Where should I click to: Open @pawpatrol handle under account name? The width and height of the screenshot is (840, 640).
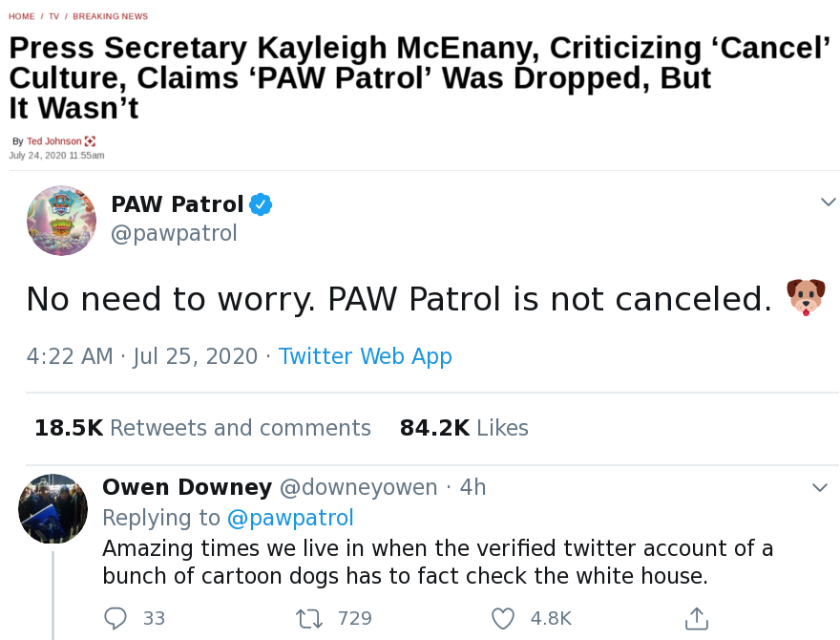[x=174, y=233]
